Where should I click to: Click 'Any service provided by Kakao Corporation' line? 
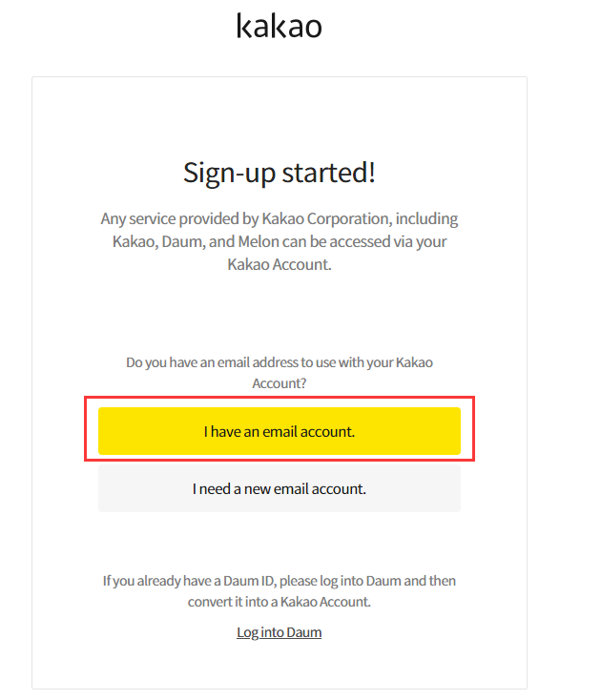coord(280,218)
